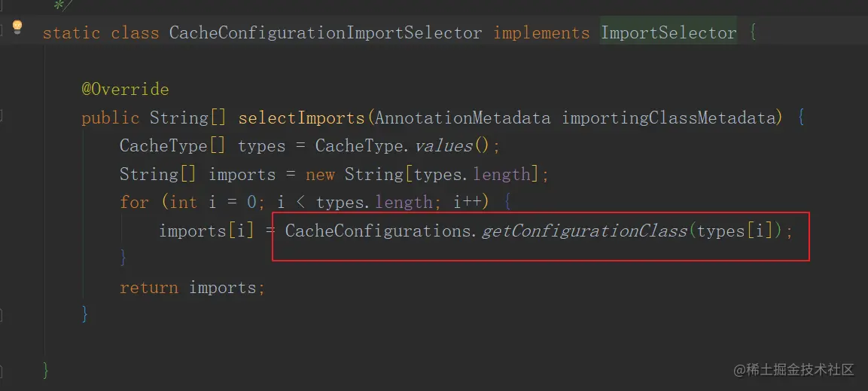Click getConfigurationClass inside the red box
Screen dimensions: 868x391
(583, 231)
